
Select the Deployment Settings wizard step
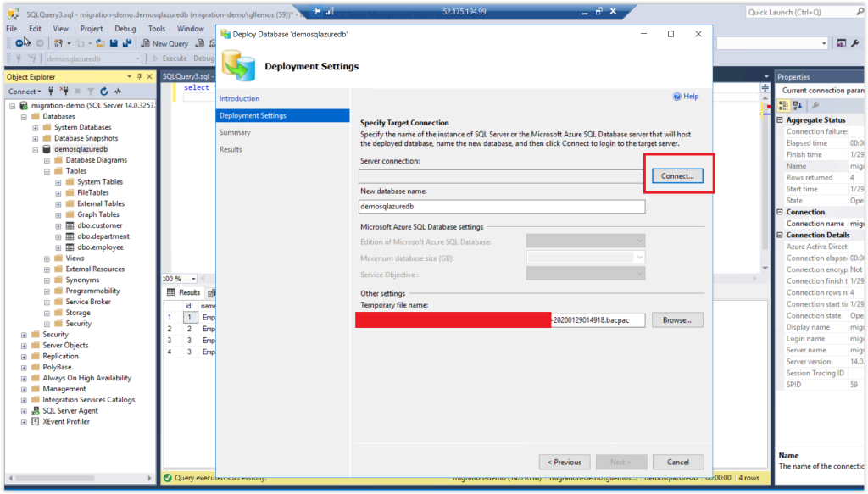[x=282, y=115]
